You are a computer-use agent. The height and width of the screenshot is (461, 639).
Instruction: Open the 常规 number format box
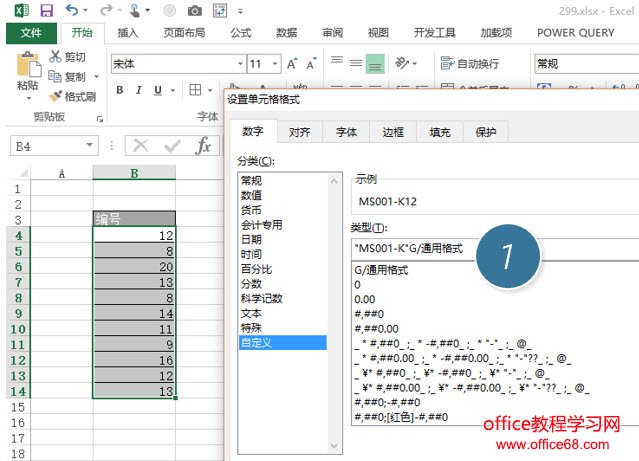point(586,64)
